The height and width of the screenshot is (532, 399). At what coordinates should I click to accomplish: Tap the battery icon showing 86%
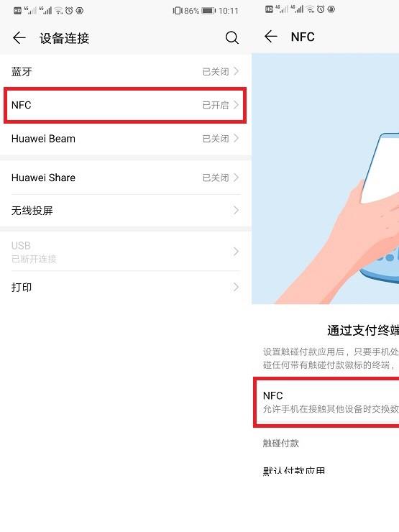pos(208,11)
